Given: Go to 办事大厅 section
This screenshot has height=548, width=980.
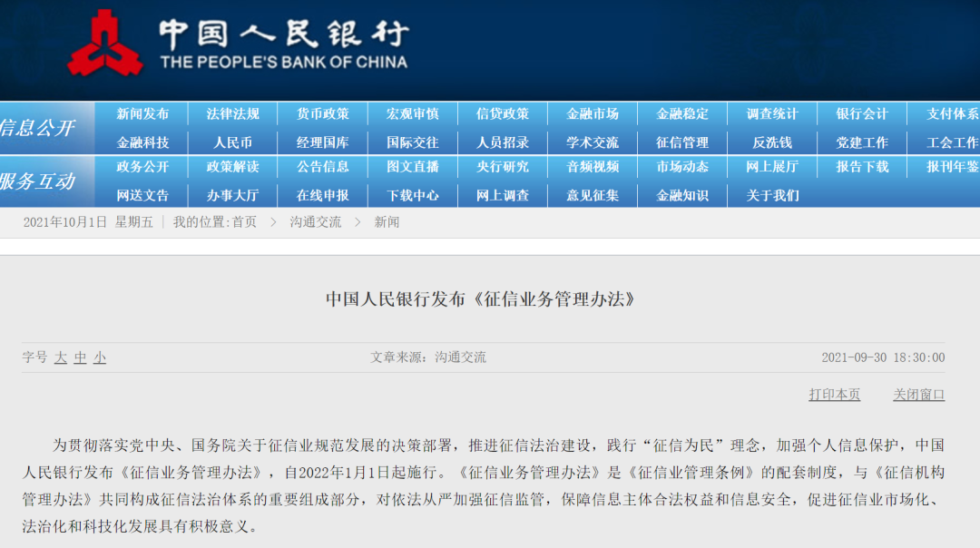Looking at the screenshot, I should point(232,196).
